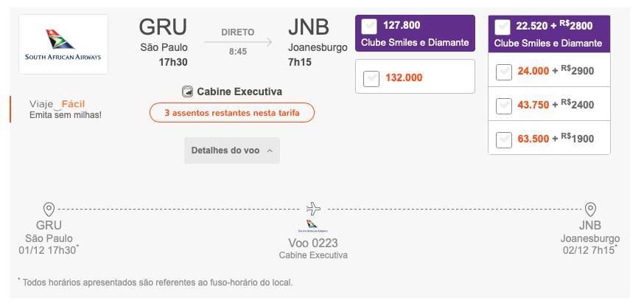Choose the 43.750 + R$2400 checkbox
The width and height of the screenshot is (644, 304).
point(504,106)
